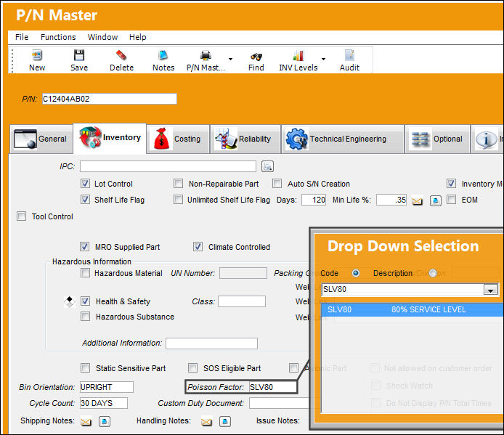Click the Custom Duty Document field
The width and height of the screenshot is (504, 435).
pyautogui.click(x=279, y=403)
